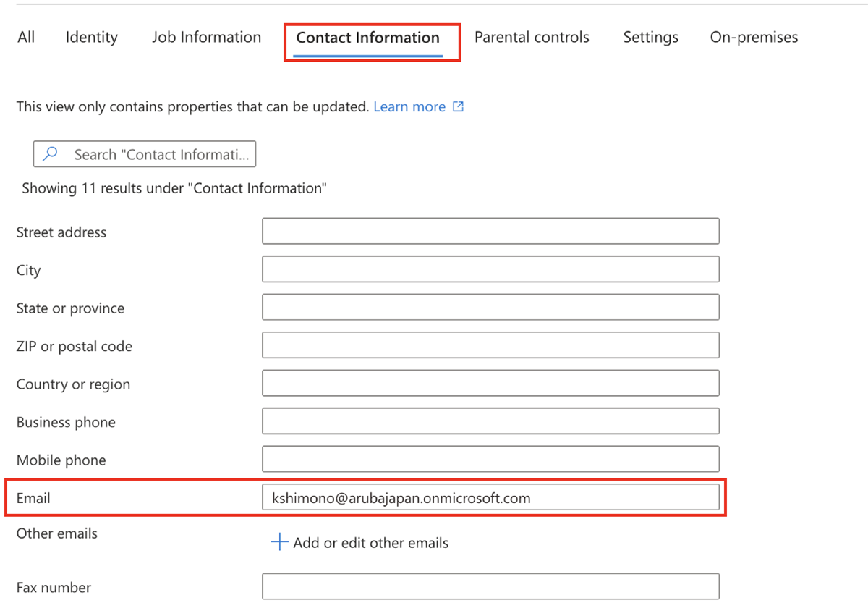
Task: Focus the Search Contact Information box
Action: [161, 154]
